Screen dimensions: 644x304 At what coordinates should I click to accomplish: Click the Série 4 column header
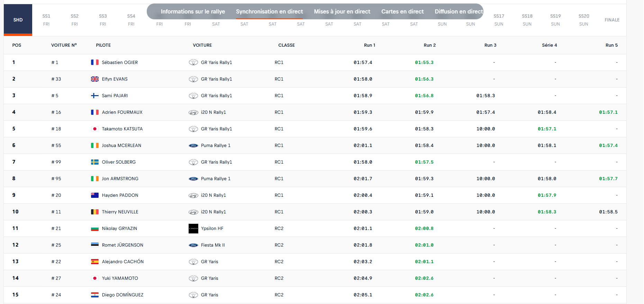(550, 45)
